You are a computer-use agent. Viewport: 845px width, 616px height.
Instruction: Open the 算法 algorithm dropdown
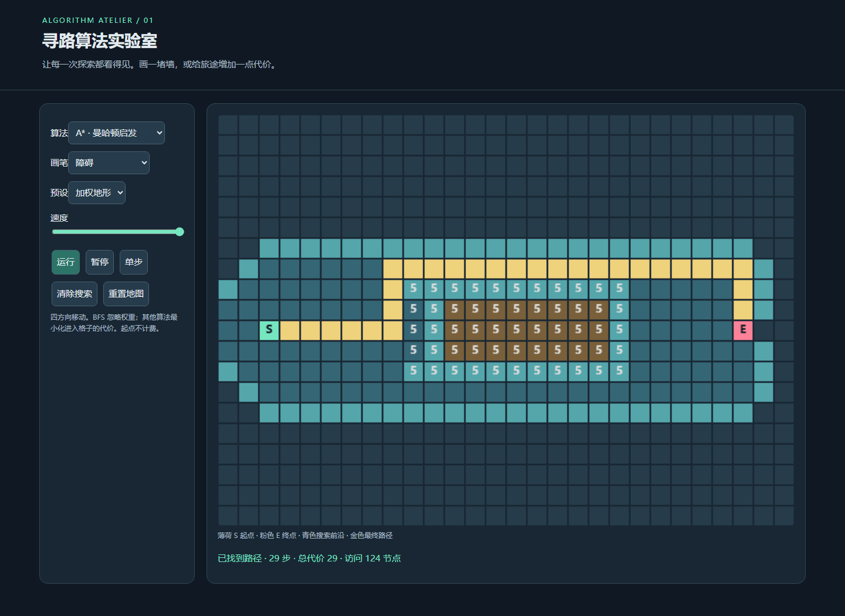[x=116, y=133]
